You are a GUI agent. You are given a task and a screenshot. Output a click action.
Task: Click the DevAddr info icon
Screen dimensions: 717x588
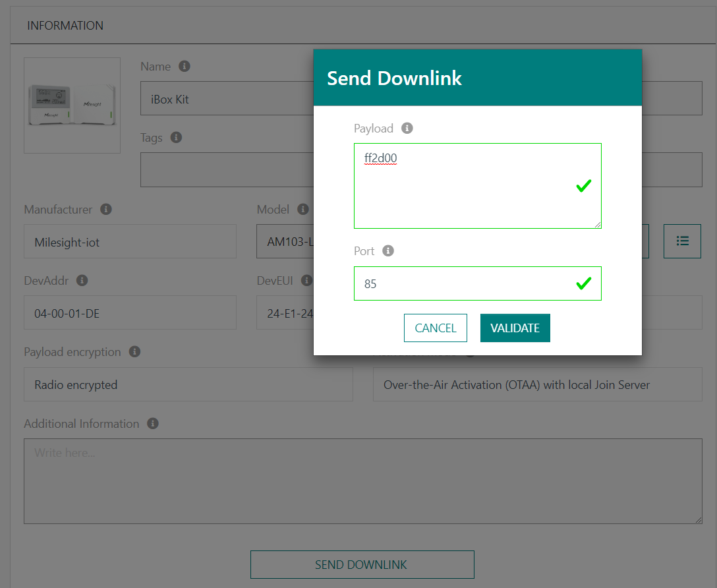click(82, 280)
